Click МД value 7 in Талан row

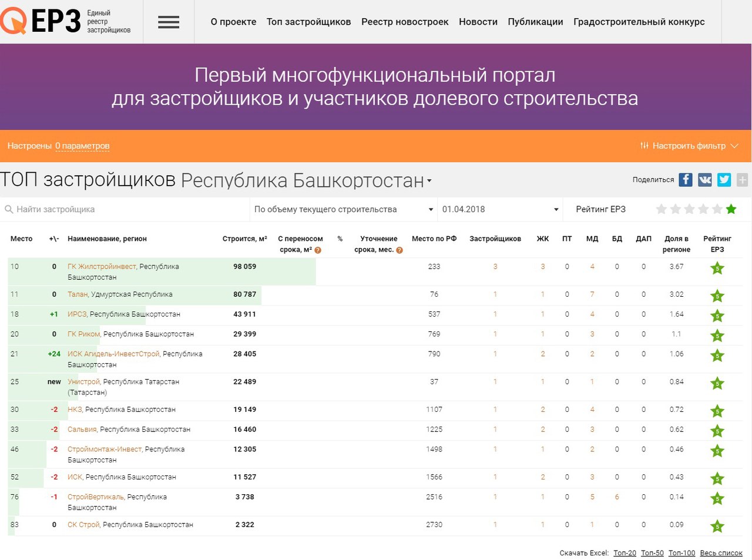click(x=592, y=294)
